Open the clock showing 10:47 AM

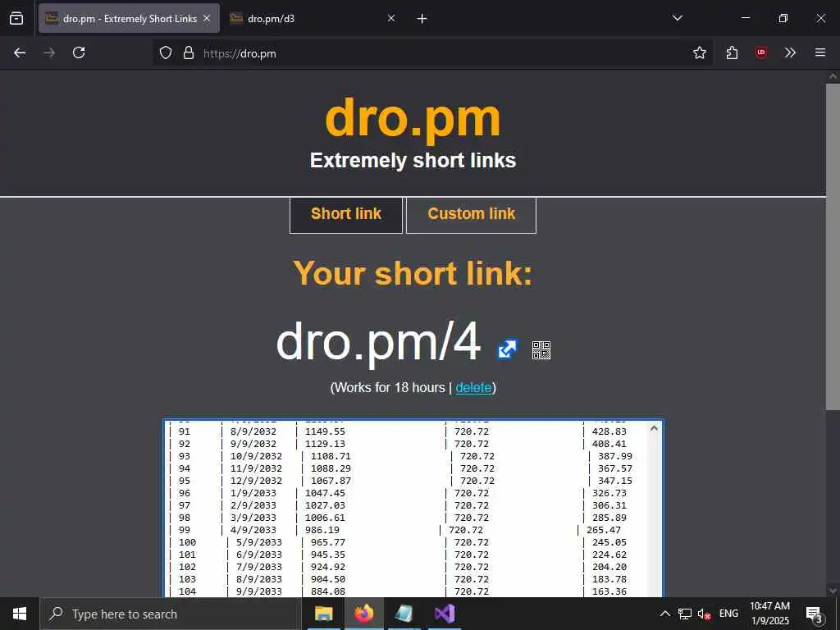pos(769,614)
